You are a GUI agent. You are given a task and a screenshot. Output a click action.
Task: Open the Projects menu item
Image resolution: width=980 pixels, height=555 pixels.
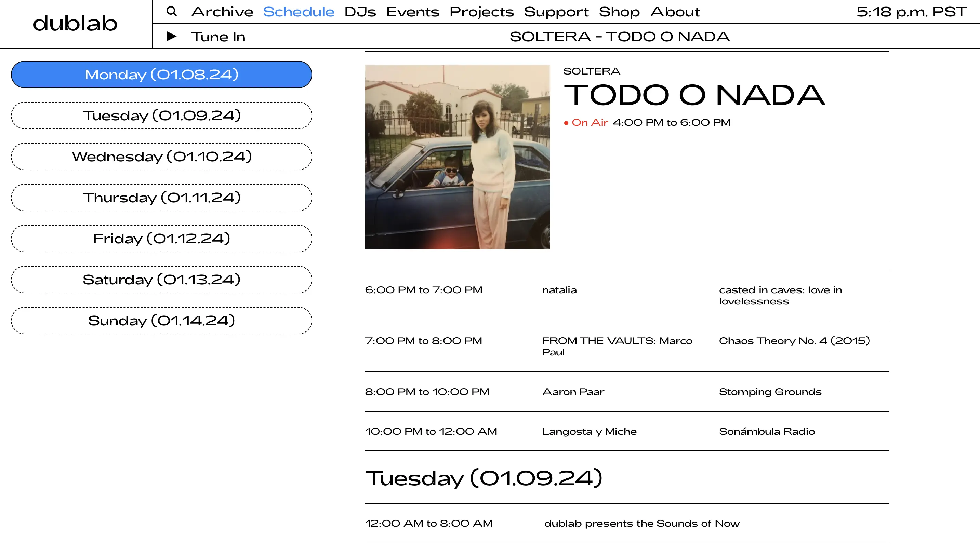click(481, 12)
